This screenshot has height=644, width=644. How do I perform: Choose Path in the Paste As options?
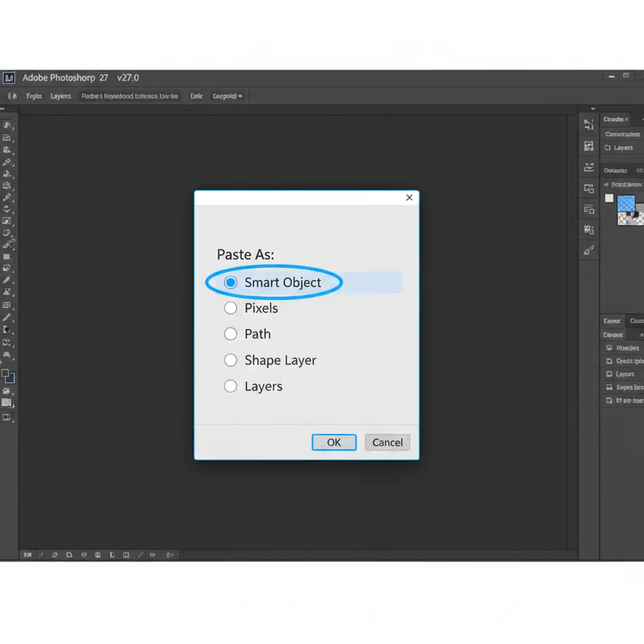[231, 334]
